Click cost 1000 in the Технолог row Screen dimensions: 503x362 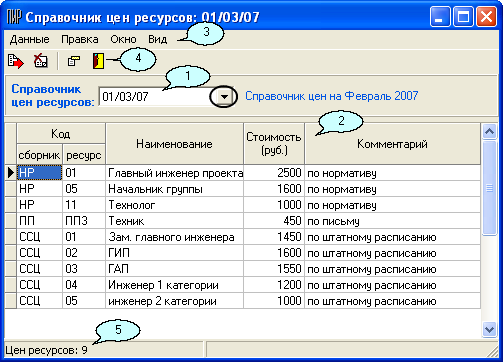click(274, 205)
